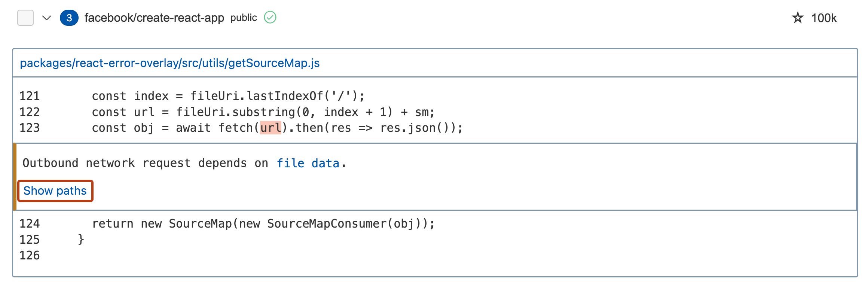Click the green checkmark status icon
868x283 pixels.
[x=271, y=17]
